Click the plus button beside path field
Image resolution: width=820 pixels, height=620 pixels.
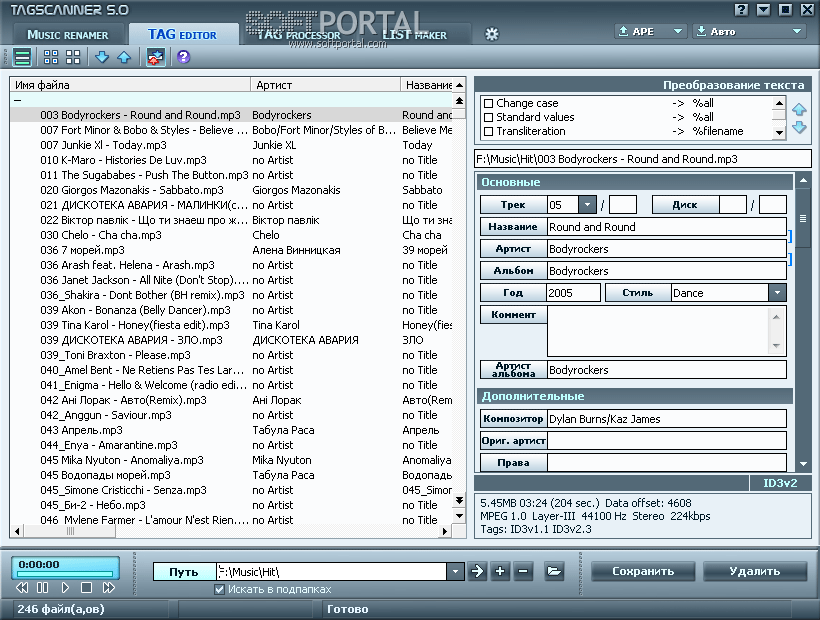click(x=500, y=571)
